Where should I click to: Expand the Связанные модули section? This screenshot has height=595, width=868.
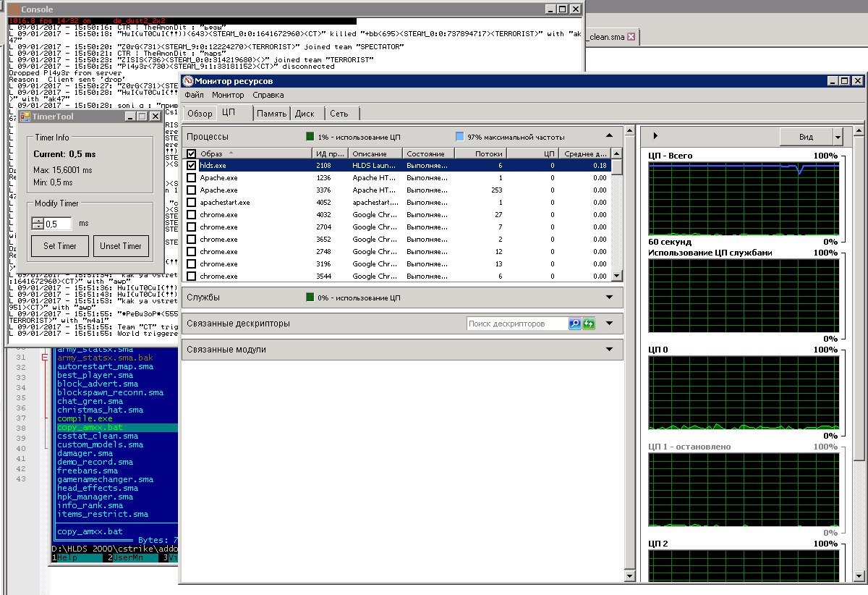[610, 349]
